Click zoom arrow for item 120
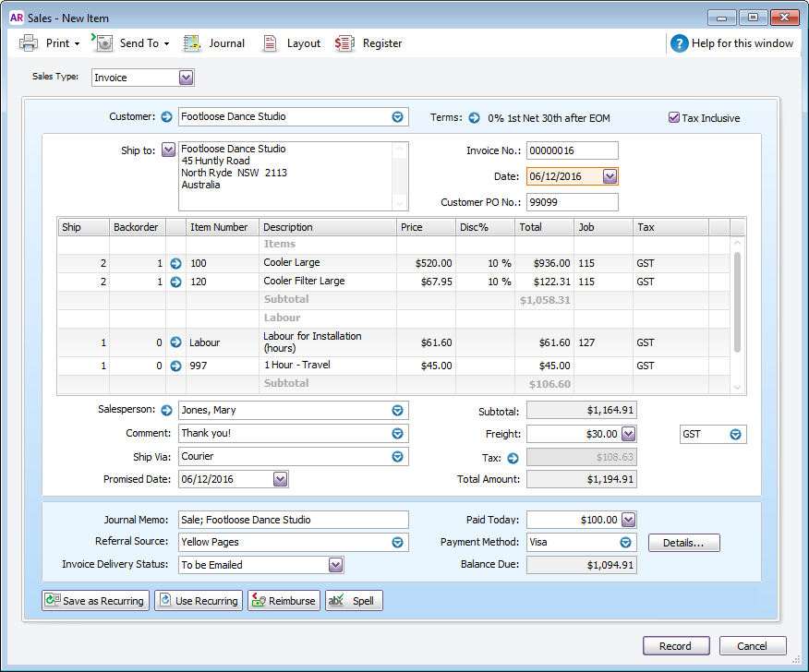The image size is (809, 672). pyautogui.click(x=176, y=282)
